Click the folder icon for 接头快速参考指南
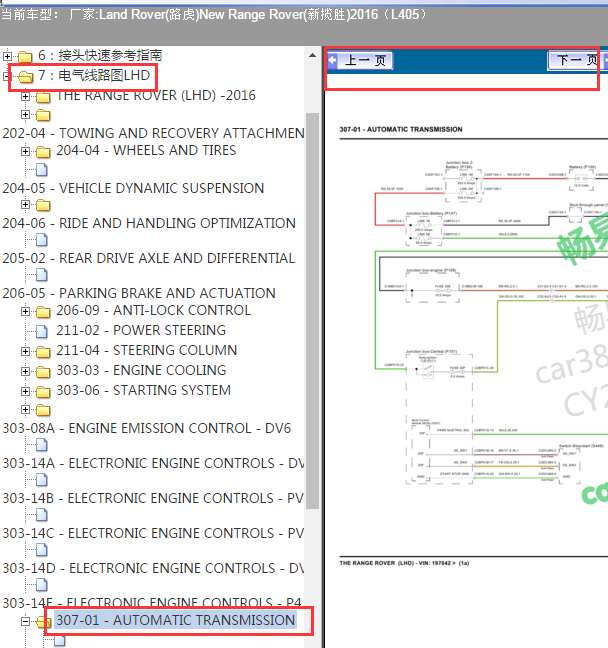Viewport: 608px width, 648px height. pyautogui.click(x=25, y=56)
